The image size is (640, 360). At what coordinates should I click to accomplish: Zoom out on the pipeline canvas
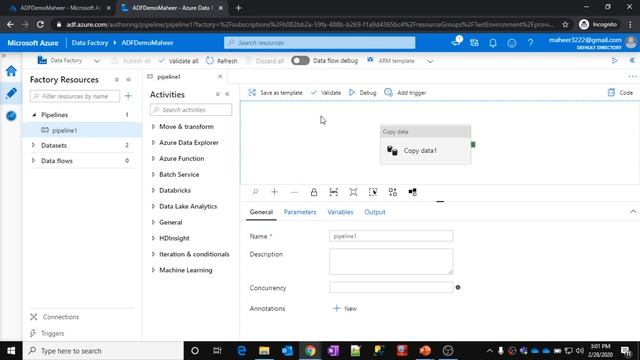294,192
